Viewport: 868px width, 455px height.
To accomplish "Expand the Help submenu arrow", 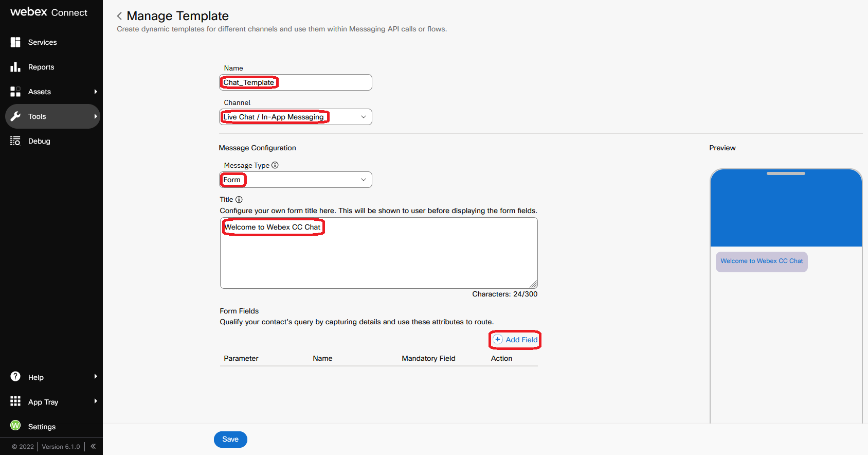I will (x=96, y=376).
